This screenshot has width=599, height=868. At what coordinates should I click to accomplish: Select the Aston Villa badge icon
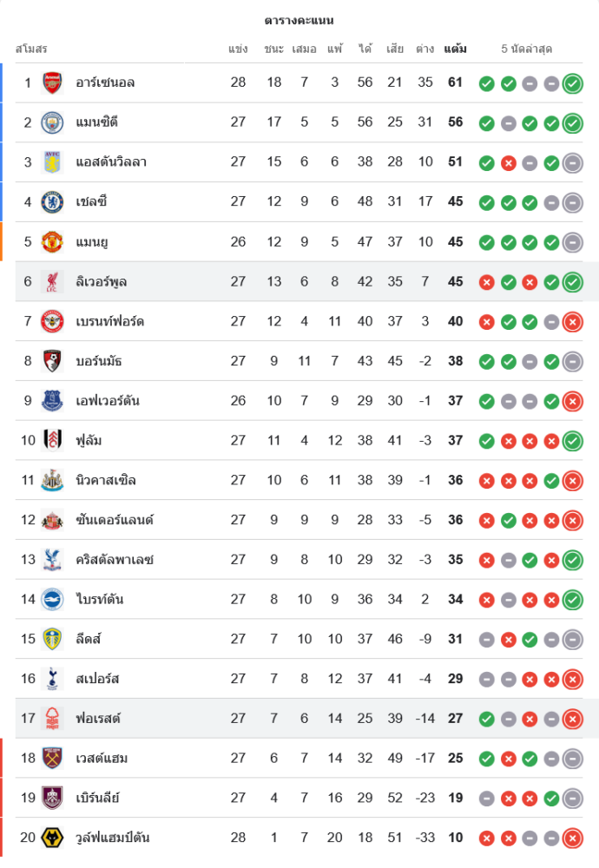(53, 162)
